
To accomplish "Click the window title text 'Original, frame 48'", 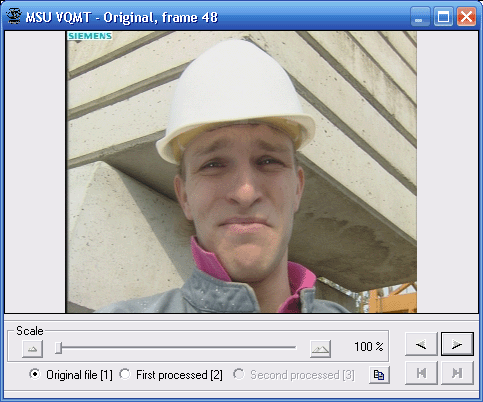I will (160, 17).
